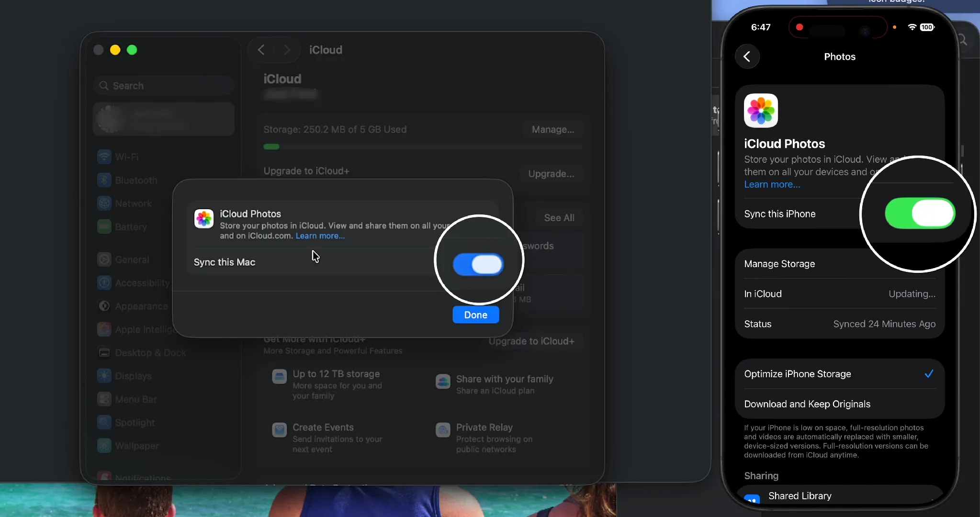Open Learn more link on iPhone

(x=772, y=184)
